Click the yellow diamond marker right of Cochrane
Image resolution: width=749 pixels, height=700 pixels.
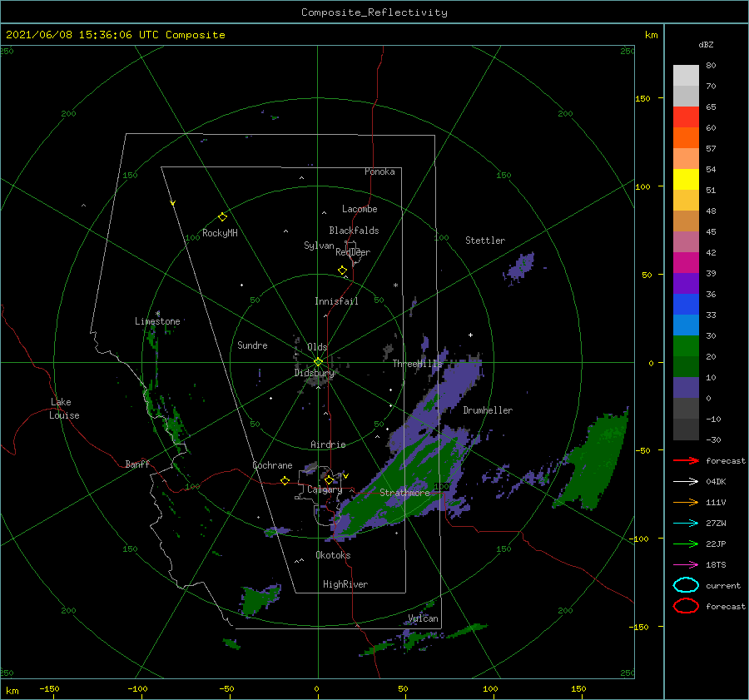tap(285, 480)
